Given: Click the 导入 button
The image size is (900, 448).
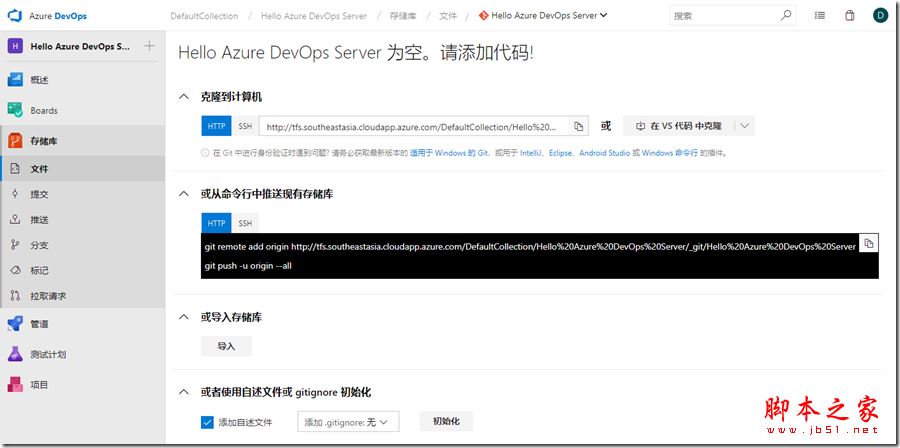Looking at the screenshot, I should tap(226, 346).
